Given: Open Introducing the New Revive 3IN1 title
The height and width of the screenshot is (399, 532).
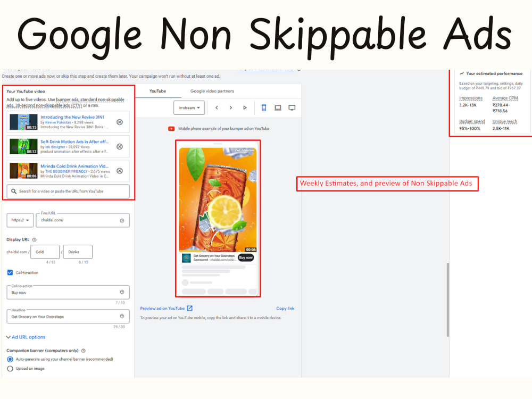Looking at the screenshot, I should pyautogui.click(x=72, y=117).
